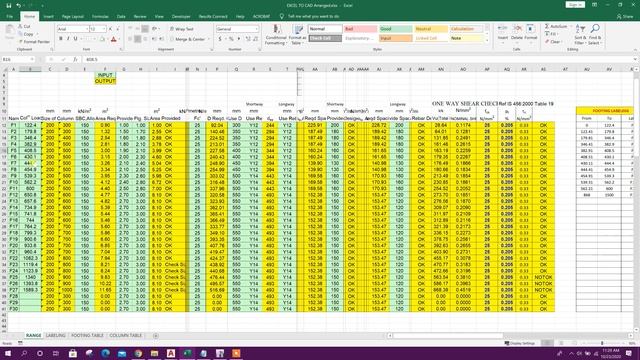Open the Fill dropdown
The image size is (640, 360).
point(552,34)
